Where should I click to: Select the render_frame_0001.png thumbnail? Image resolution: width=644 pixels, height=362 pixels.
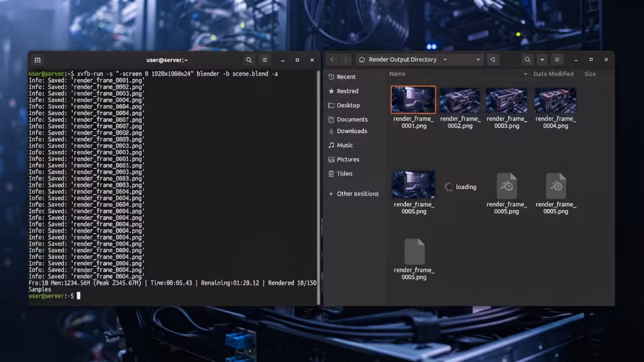pos(413,100)
